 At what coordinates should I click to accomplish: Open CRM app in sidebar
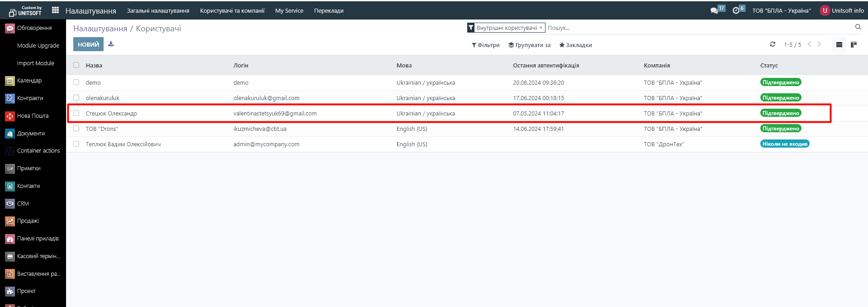click(x=23, y=204)
